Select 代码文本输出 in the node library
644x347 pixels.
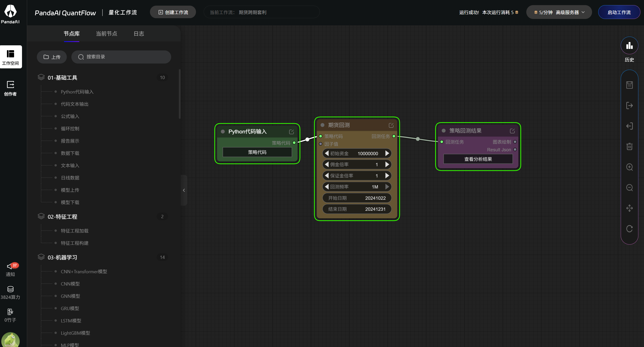click(75, 104)
